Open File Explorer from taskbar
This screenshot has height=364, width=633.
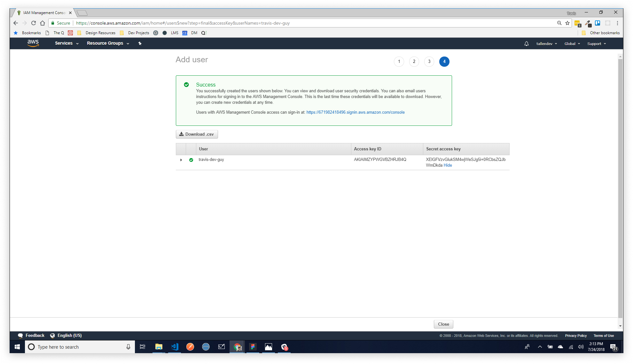(159, 347)
